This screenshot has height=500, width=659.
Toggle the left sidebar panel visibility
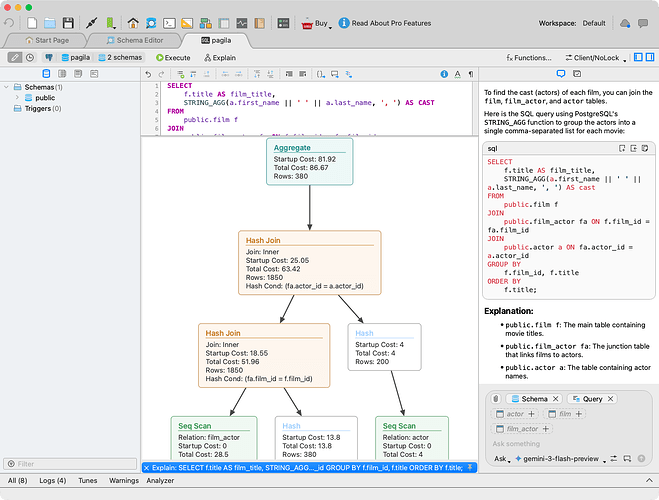point(638,57)
